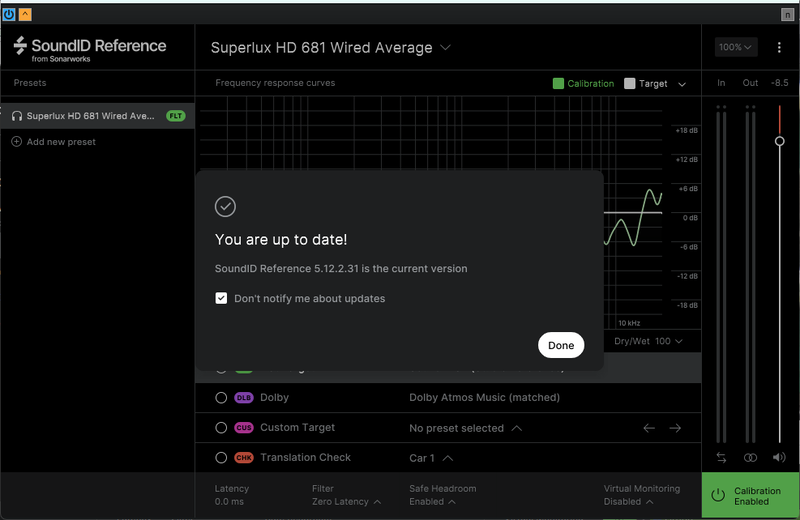Viewport: 800px width, 520px height.
Task: Select the Superlux HD 681 Wired Ave... preset
Action: tap(97, 116)
